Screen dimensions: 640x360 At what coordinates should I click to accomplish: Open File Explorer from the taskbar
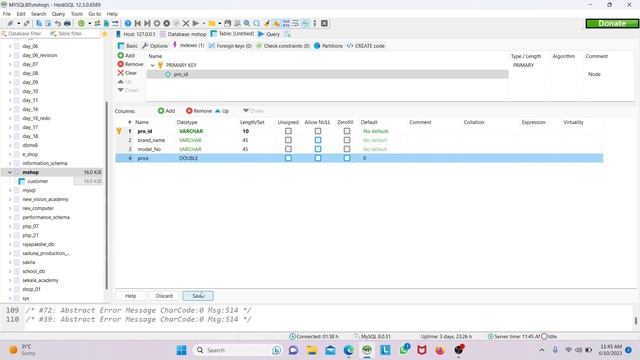coord(312,350)
